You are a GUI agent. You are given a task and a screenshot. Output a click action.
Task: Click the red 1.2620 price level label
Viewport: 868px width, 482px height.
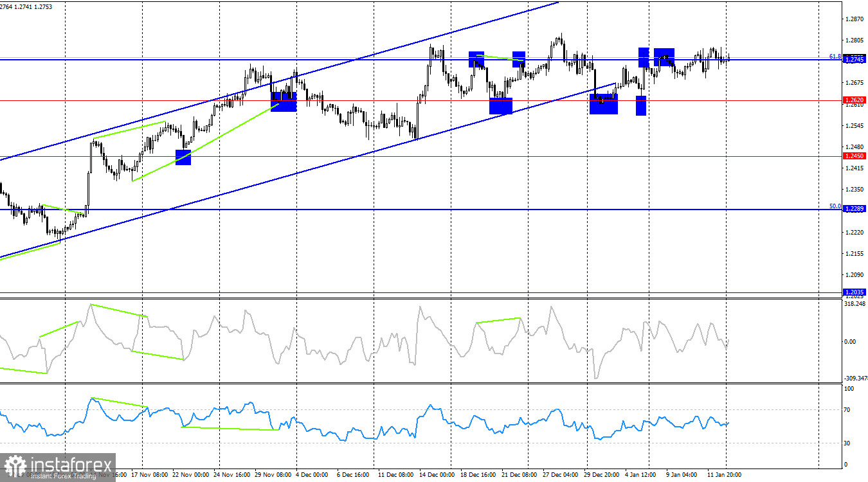coord(854,100)
